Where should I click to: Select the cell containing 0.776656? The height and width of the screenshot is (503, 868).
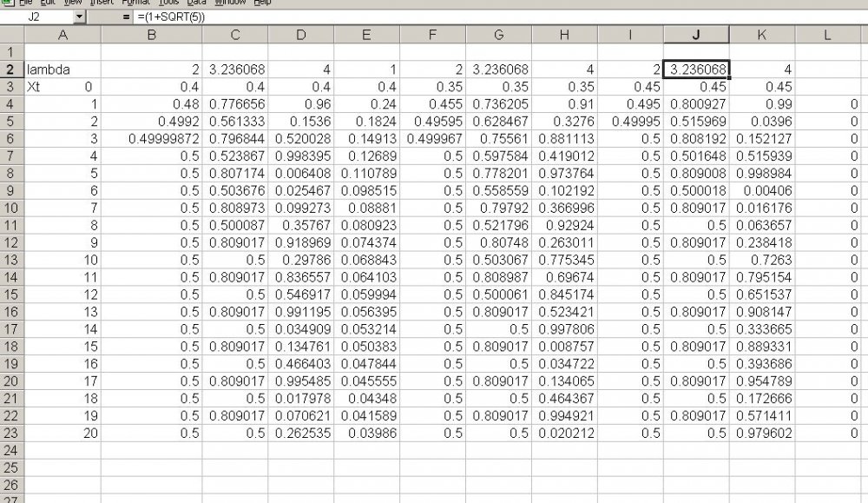235,104
